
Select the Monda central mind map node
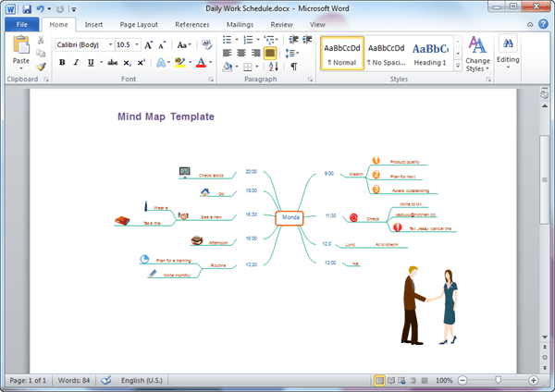pyautogui.click(x=290, y=218)
